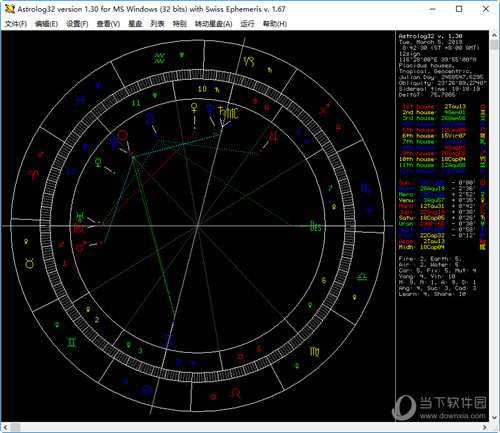Click the 'Sun' position row in the sidebar
500x433 pixels.
(442, 182)
